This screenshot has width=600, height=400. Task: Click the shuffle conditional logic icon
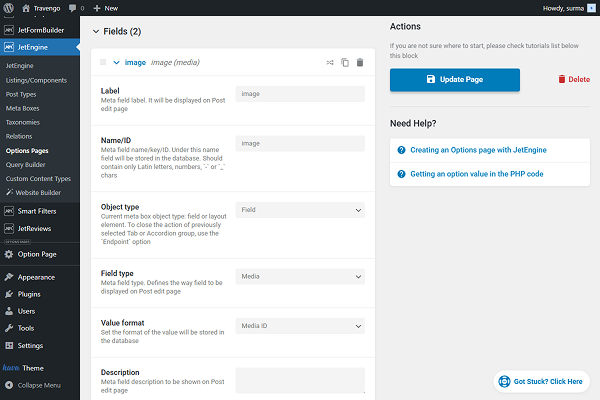coord(330,62)
